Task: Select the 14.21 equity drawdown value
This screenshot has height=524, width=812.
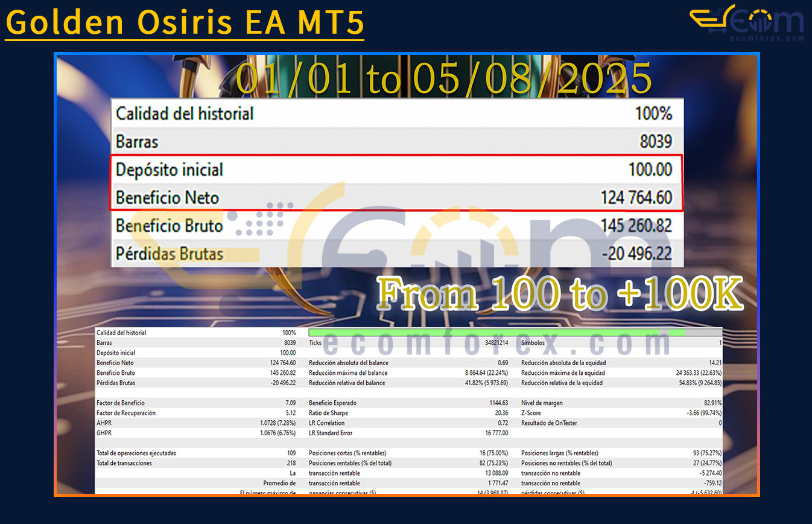Action: (715, 363)
